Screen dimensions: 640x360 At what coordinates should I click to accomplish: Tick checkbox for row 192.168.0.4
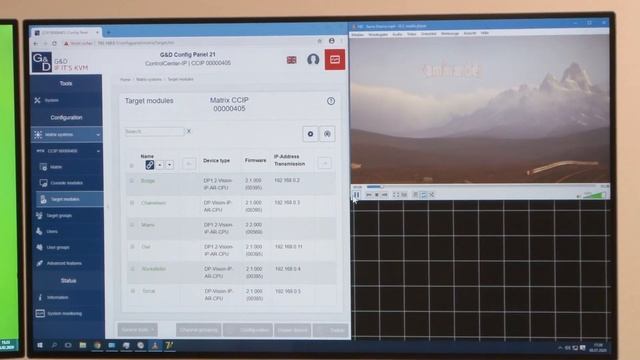click(x=132, y=269)
